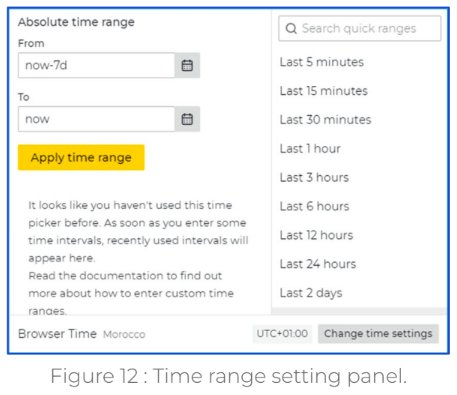The width and height of the screenshot is (457, 395).
Task: Click the From input showing now-7d
Action: coord(96,65)
